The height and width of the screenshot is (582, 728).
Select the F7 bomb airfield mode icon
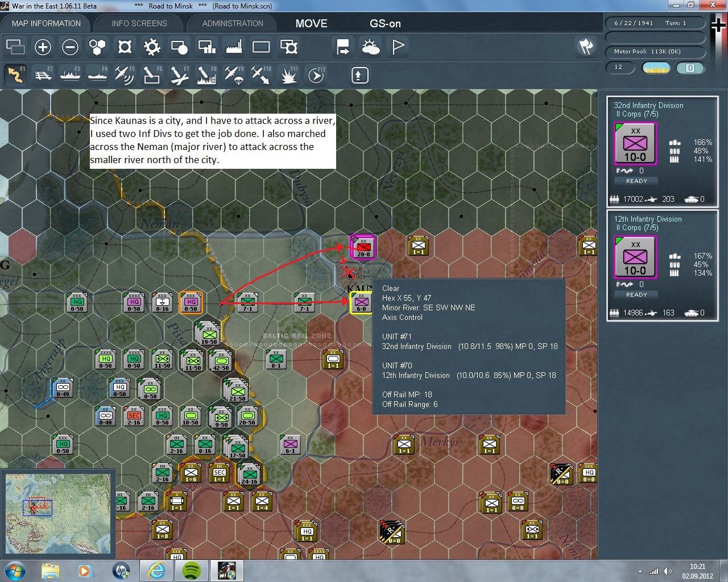pyautogui.click(x=179, y=75)
